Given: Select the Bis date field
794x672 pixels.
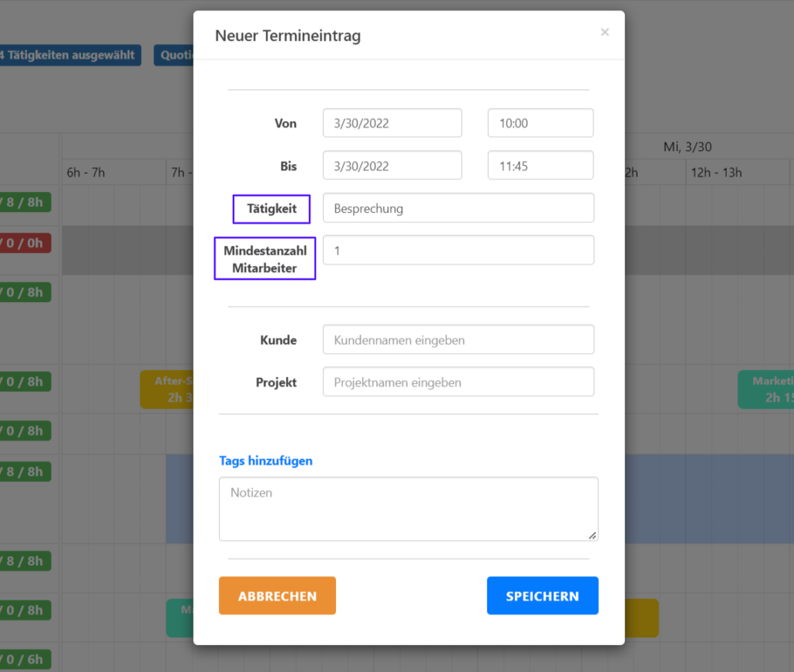Looking at the screenshot, I should pyautogui.click(x=392, y=166).
